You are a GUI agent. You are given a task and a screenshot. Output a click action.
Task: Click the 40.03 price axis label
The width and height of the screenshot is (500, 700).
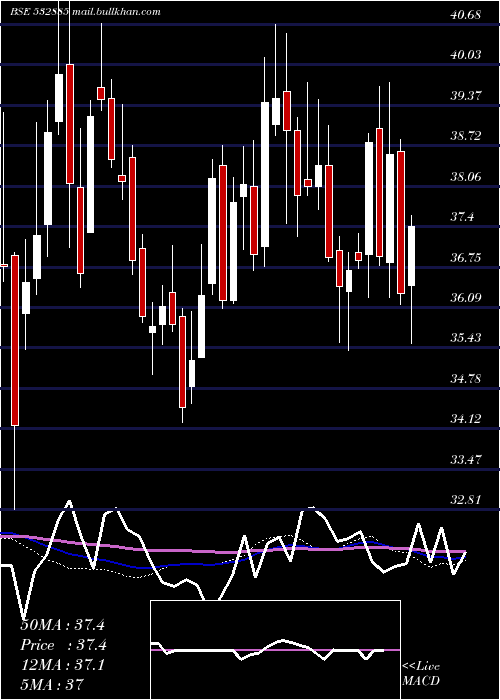[466, 55]
